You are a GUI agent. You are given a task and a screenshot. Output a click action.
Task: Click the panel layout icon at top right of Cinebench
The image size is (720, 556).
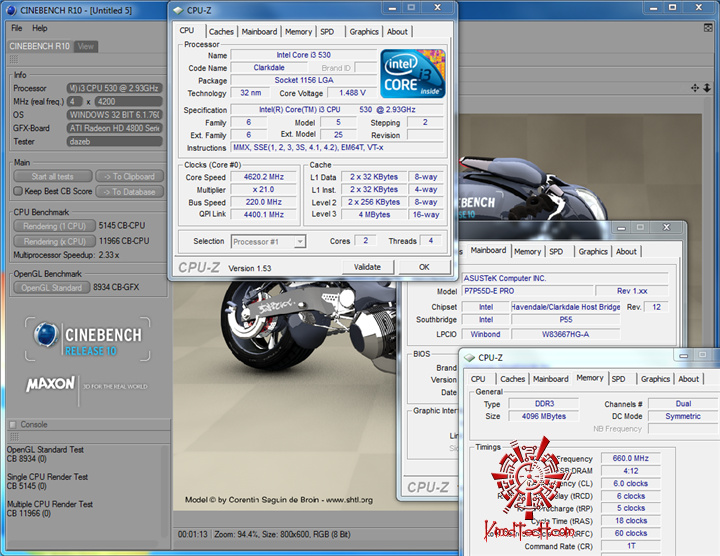pos(708,28)
